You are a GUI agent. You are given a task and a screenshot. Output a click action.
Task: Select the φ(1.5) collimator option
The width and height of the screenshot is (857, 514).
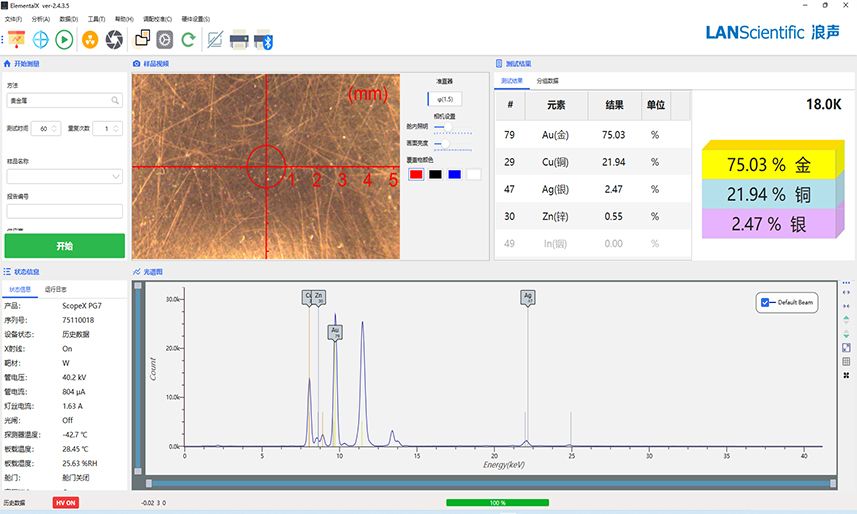tap(444, 99)
